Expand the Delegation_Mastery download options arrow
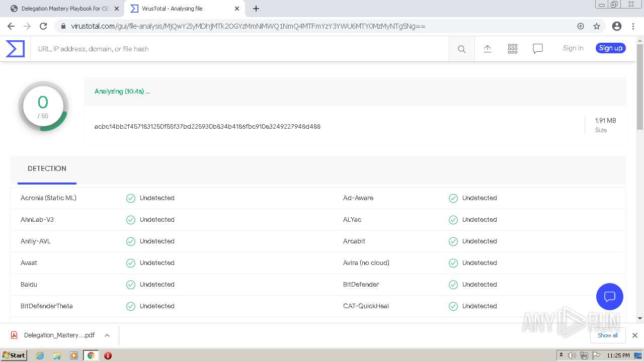 coord(107,335)
